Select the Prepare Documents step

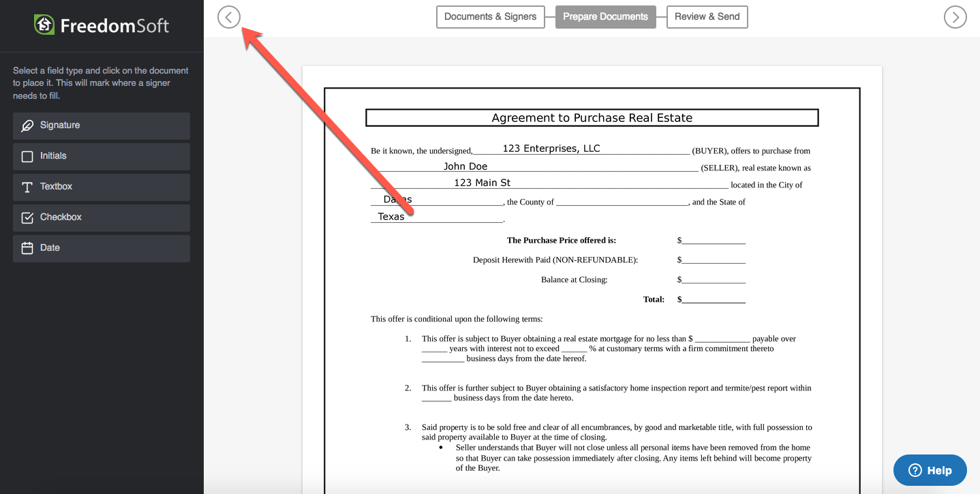(606, 17)
